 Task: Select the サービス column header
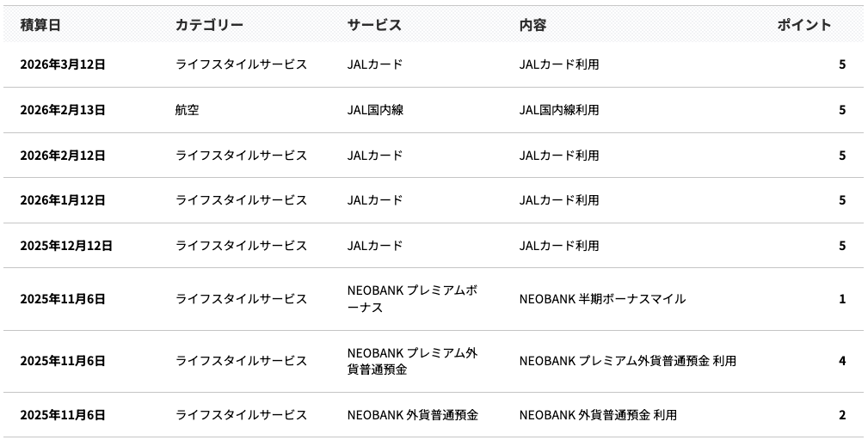pos(374,25)
